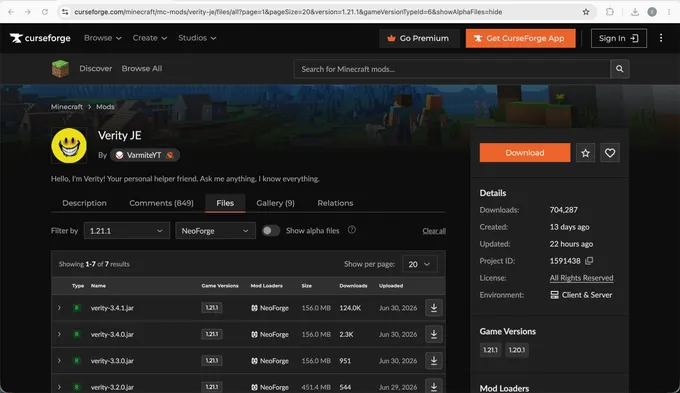Viewport: 680px width, 393px height.
Task: Open All Rights Reserved license link
Action: 581,278
